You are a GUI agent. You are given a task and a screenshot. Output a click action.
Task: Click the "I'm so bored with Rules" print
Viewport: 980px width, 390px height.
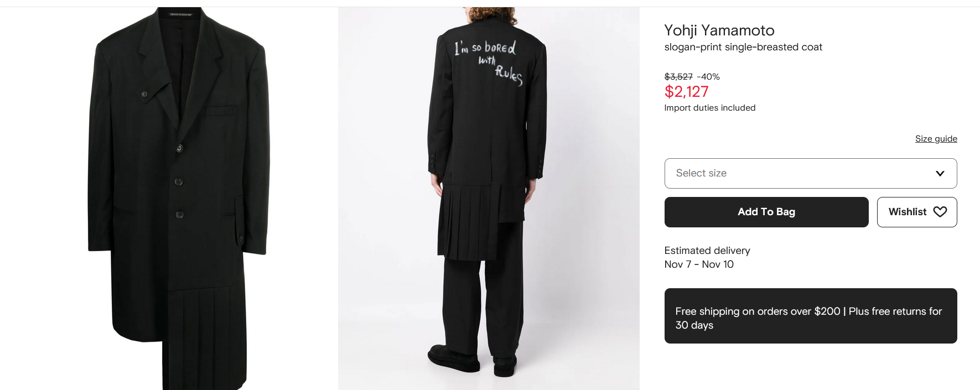pos(488,62)
